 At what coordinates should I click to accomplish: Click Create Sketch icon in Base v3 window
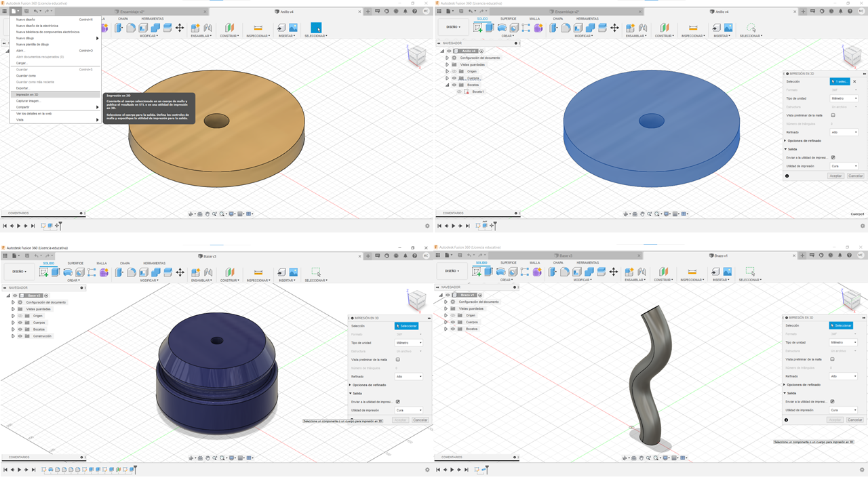(44, 272)
